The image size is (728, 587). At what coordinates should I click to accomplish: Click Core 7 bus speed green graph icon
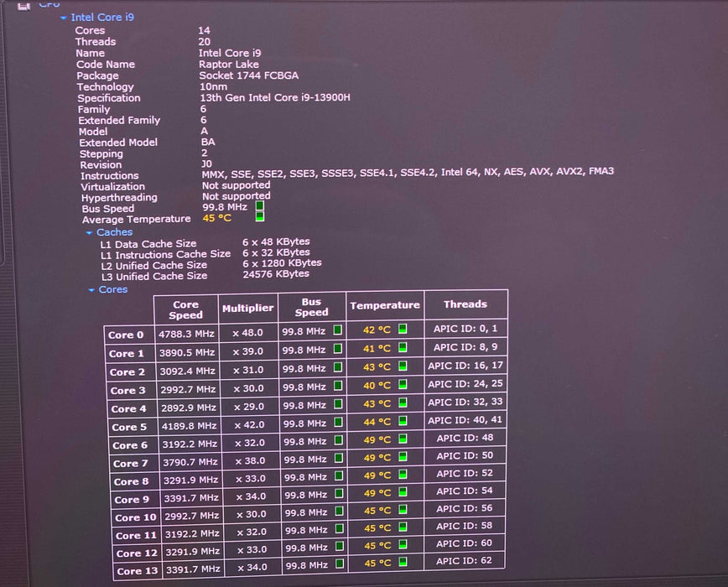tap(339, 458)
